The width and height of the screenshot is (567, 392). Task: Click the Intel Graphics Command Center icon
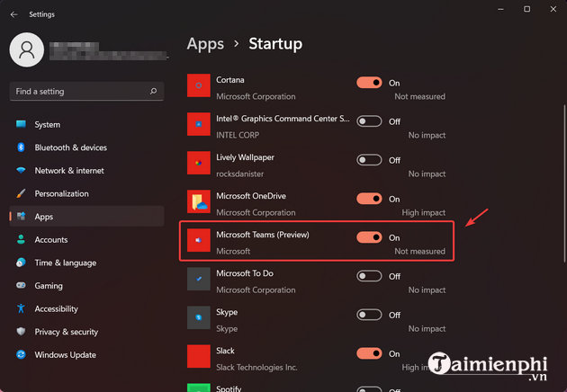(x=199, y=124)
